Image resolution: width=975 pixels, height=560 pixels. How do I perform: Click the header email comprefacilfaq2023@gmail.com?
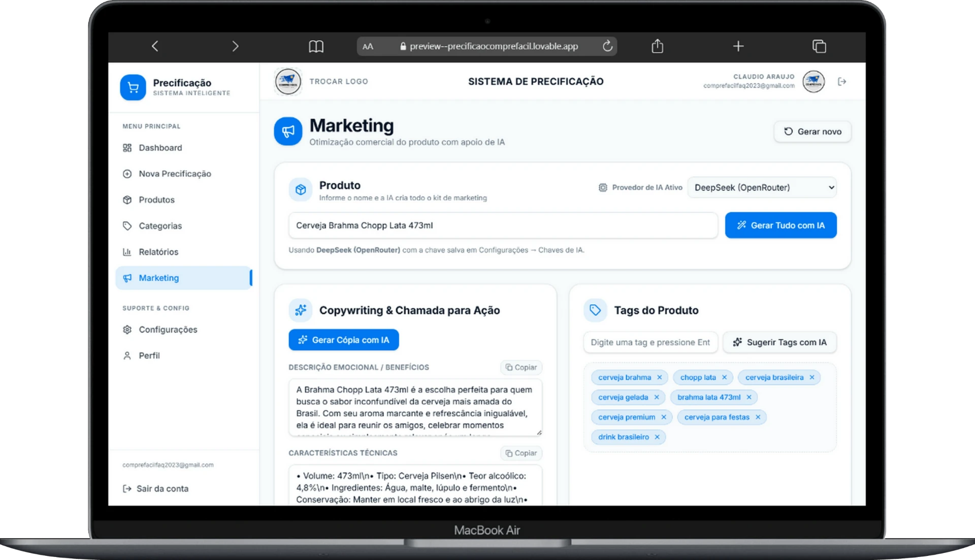click(749, 86)
